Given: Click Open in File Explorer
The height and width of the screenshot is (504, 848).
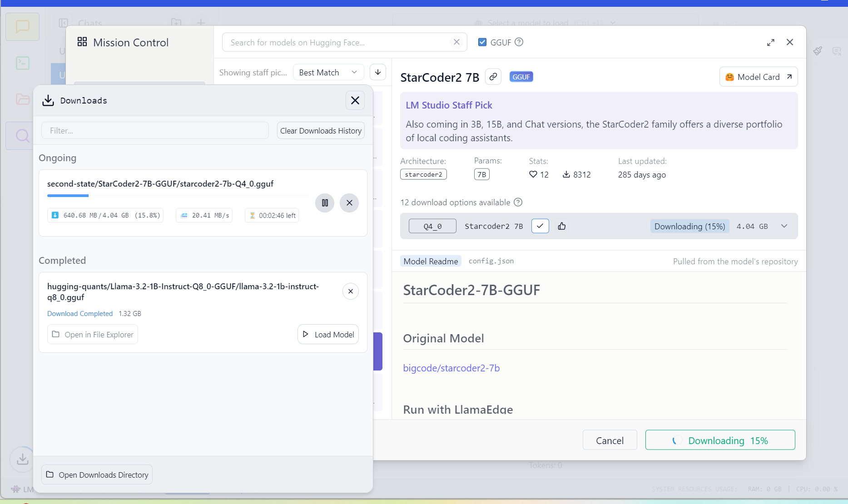Looking at the screenshot, I should click(93, 335).
